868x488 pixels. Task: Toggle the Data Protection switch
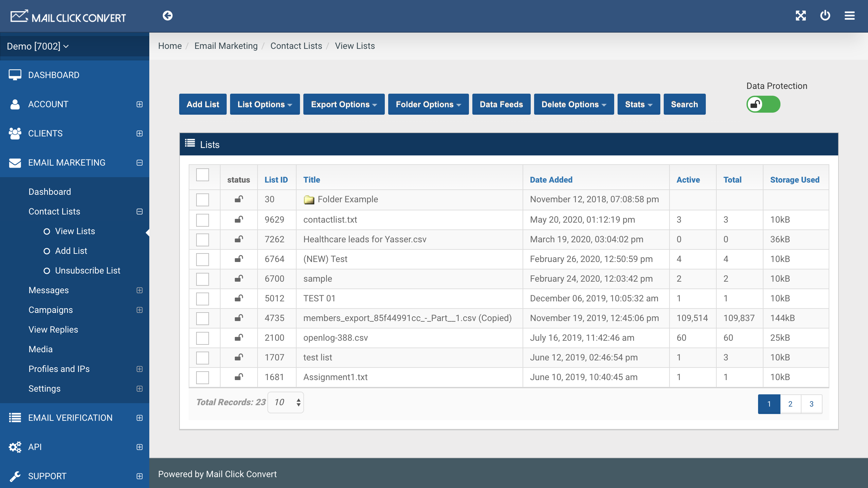763,104
